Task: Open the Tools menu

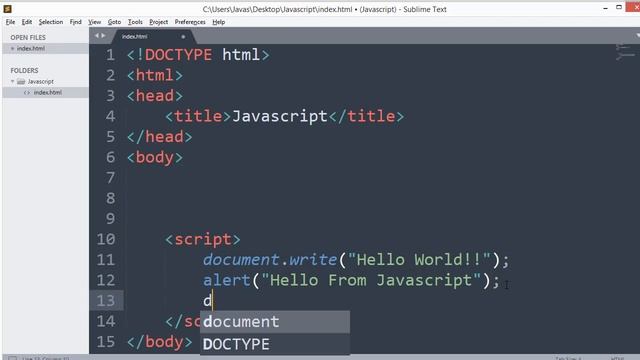Action: 135,22
